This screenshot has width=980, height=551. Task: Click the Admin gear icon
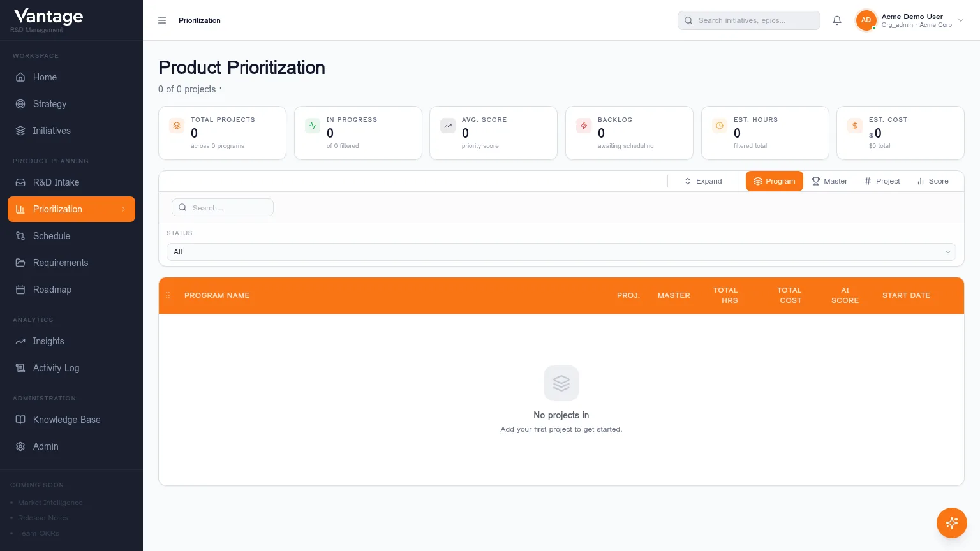coord(20,446)
